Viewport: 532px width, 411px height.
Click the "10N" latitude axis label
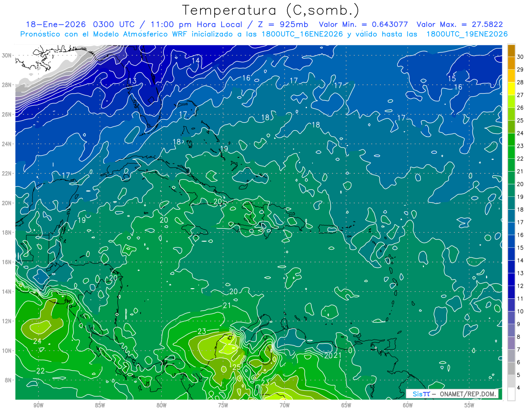(7, 351)
